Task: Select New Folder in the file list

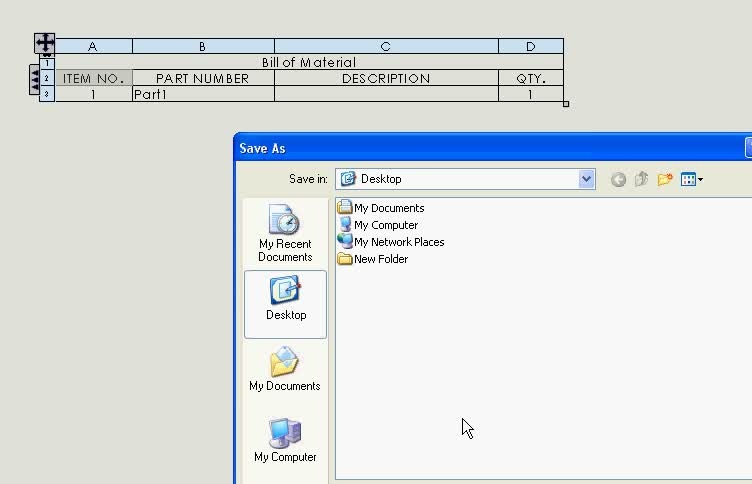Action: pos(373,259)
